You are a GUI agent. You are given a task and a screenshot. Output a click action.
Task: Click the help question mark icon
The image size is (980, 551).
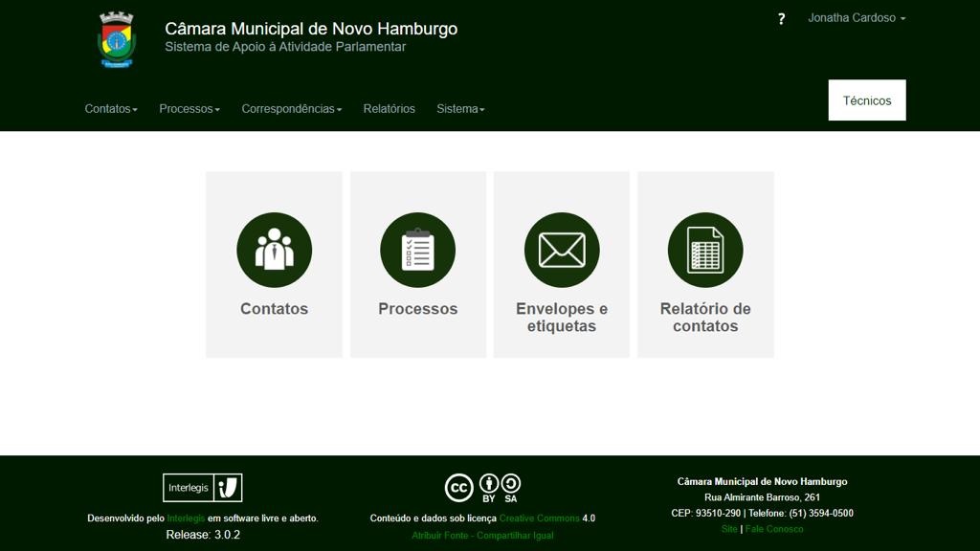[781, 19]
